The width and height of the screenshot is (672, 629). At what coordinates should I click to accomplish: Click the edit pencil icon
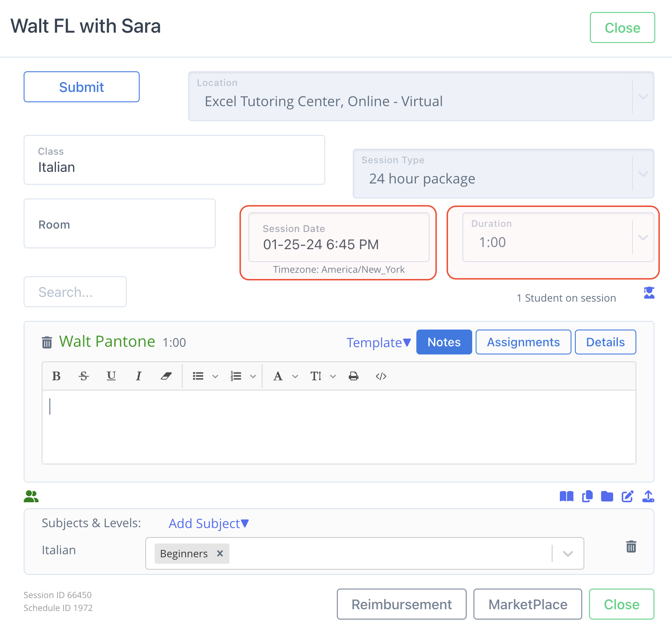click(x=627, y=497)
